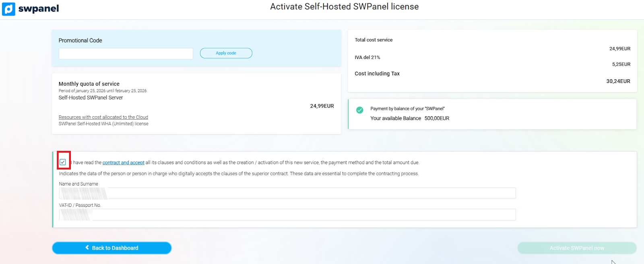The height and width of the screenshot is (264, 644).
Task: Click Resources with cost allocated to the Cloud
Action: pyautogui.click(x=103, y=117)
